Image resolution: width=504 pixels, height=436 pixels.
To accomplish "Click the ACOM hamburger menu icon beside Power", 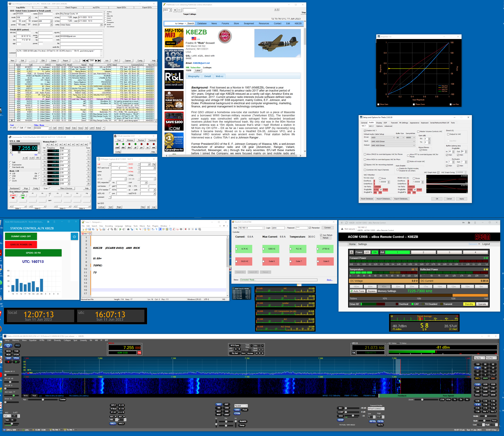I will coord(351,252).
